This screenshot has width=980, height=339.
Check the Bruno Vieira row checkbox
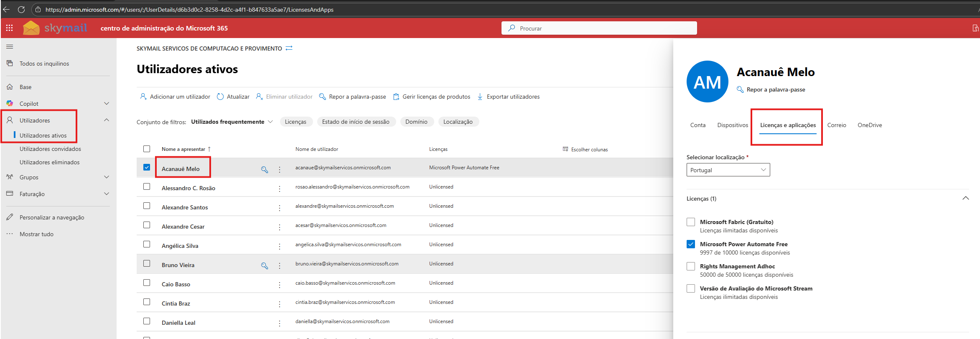[x=147, y=263]
